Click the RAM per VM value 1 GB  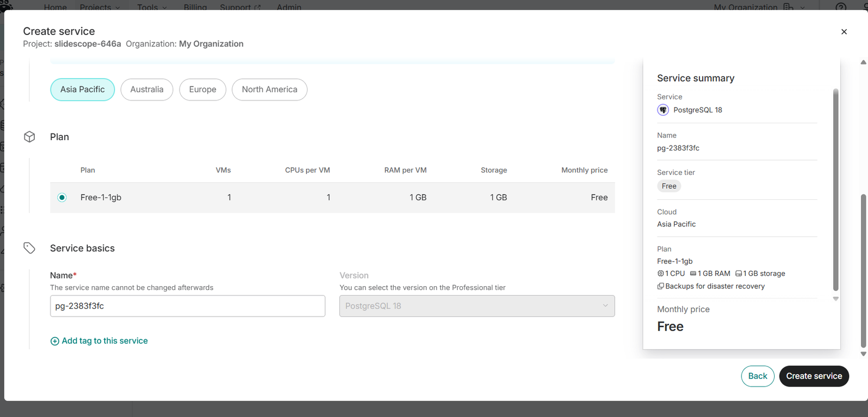click(418, 198)
